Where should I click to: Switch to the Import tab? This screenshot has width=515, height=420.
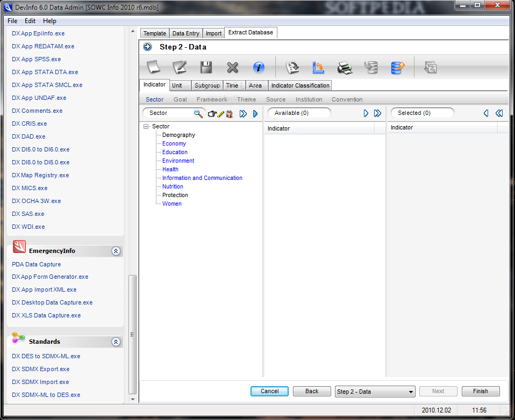[213, 33]
